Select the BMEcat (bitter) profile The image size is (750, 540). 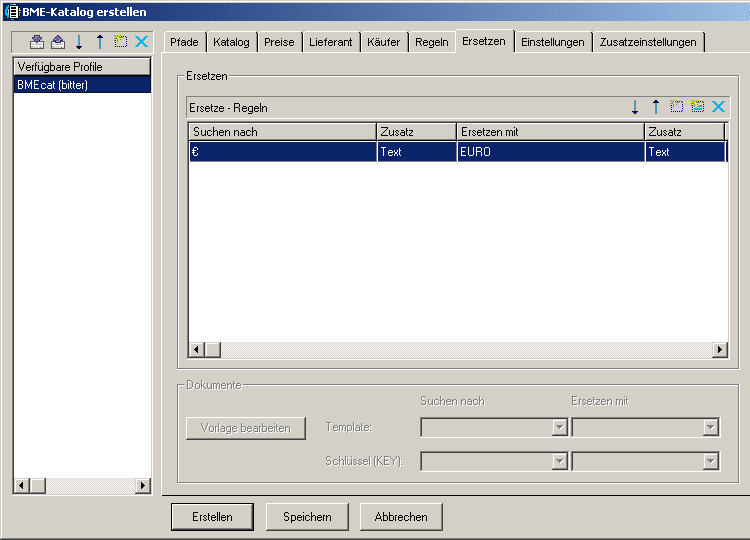(x=82, y=85)
